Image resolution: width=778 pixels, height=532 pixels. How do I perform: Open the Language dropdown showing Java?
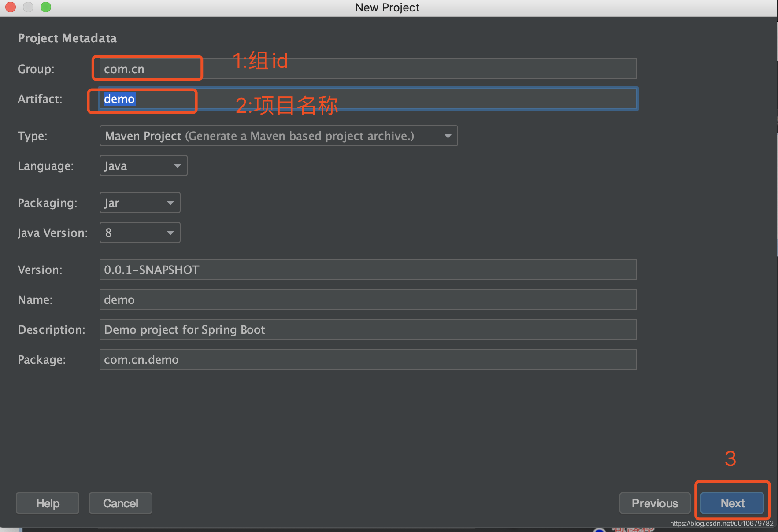[x=143, y=166]
